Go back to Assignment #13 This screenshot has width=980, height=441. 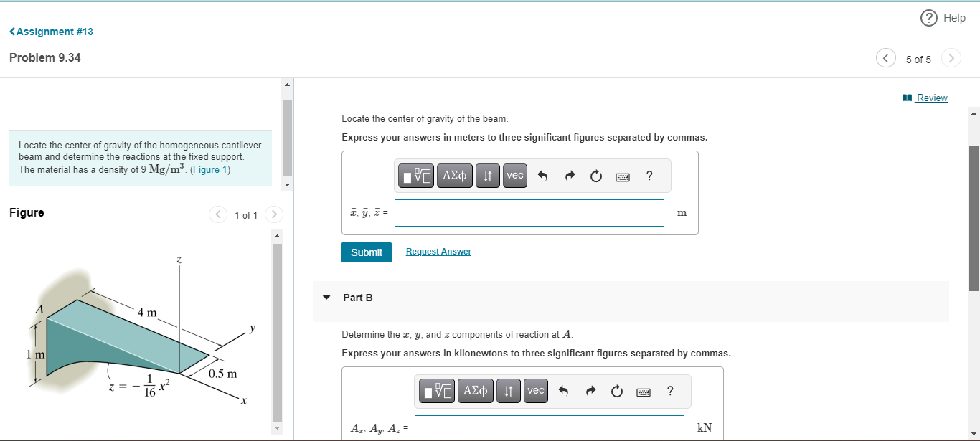click(51, 32)
